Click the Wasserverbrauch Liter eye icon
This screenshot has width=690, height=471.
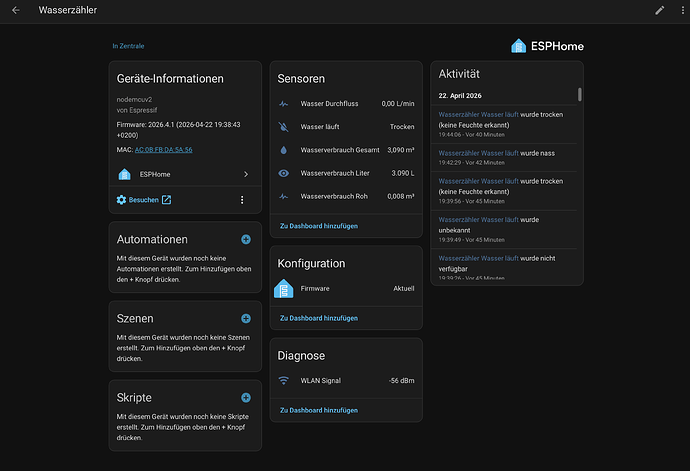(284, 173)
